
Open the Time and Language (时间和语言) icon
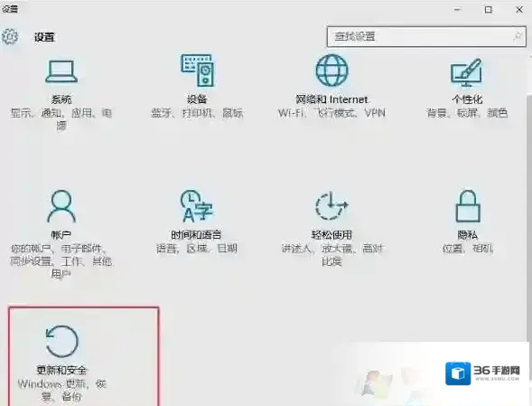[196, 206]
